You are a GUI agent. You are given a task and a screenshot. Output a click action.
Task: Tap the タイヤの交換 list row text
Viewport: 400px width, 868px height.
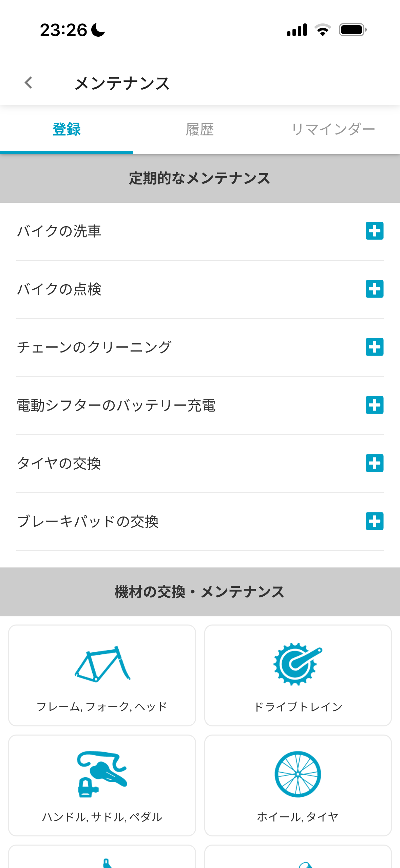tap(59, 464)
